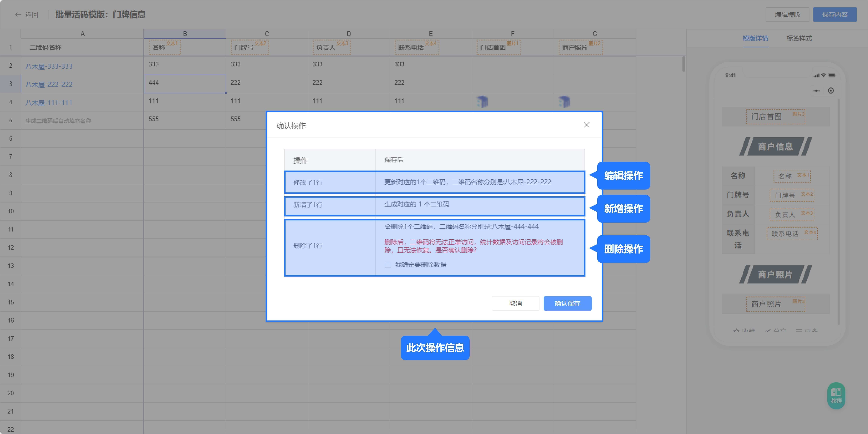This screenshot has height=434, width=868.
Task: Click the merchant photo thumbnail in column G
Action: [564, 101]
